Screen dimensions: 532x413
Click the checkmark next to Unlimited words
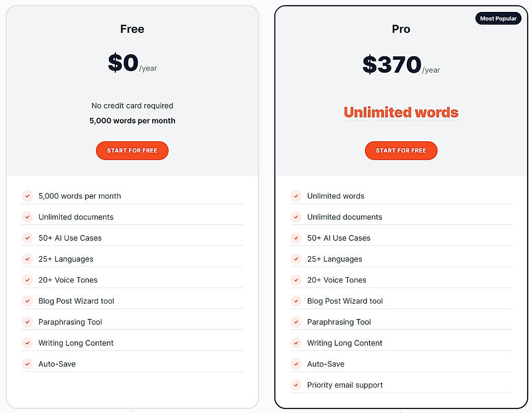coord(296,196)
